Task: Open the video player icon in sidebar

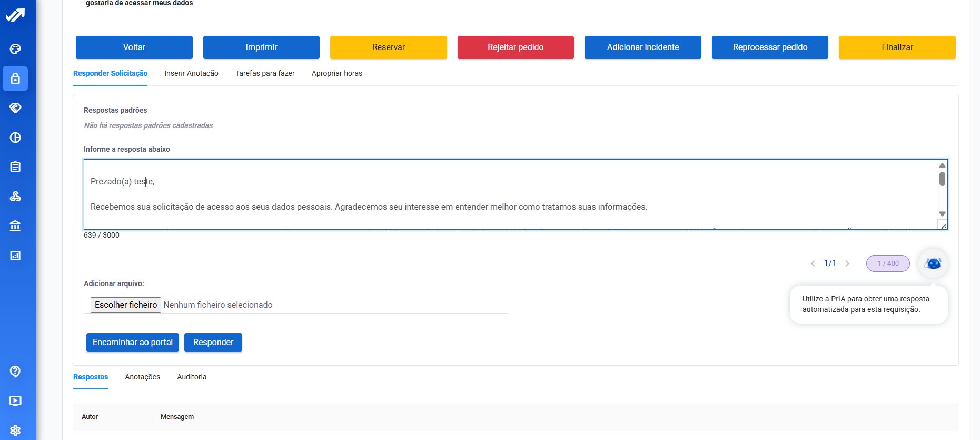Action: click(15, 401)
